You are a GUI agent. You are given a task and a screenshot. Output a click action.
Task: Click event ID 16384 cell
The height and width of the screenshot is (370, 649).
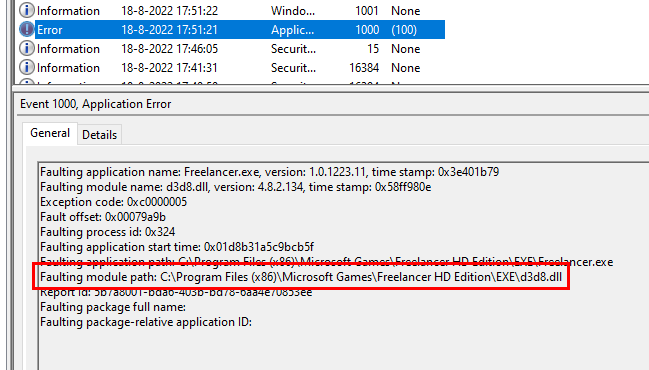pos(364,68)
